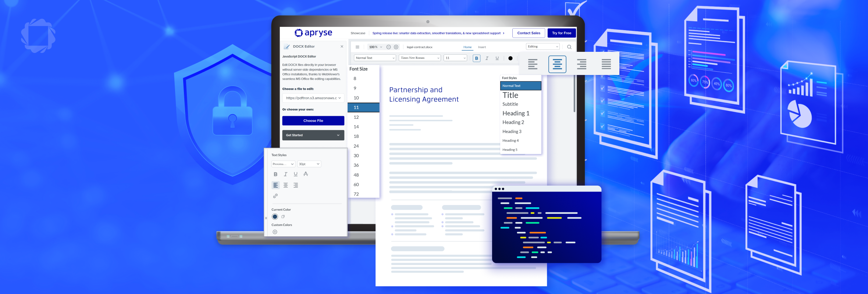Open the Proxima font dropdown in Text Styles

(x=283, y=164)
